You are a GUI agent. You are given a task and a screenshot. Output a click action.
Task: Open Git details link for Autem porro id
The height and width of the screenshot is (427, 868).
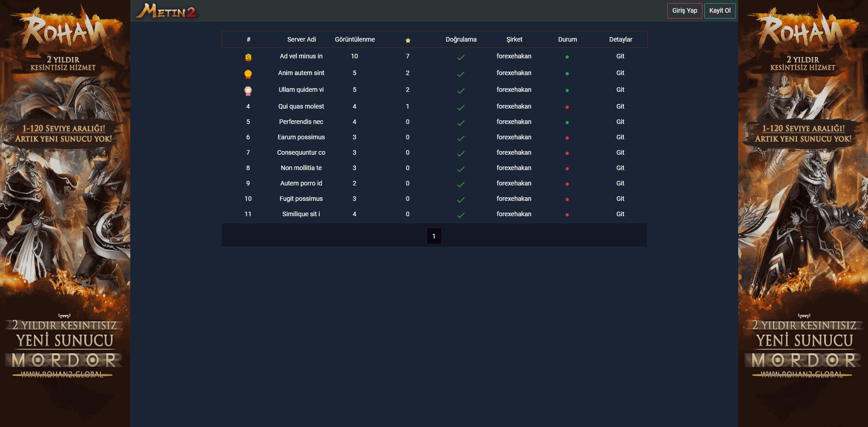[x=620, y=183]
